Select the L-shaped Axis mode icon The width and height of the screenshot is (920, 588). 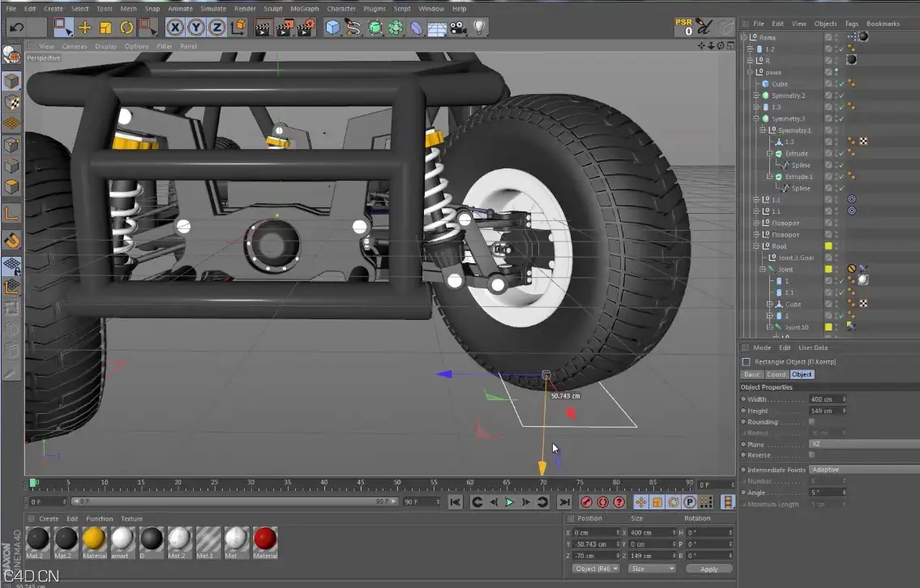[x=11, y=213]
